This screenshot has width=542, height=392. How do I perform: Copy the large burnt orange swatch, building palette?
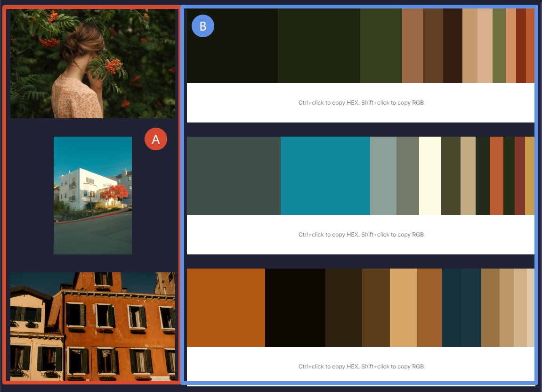pos(226,308)
